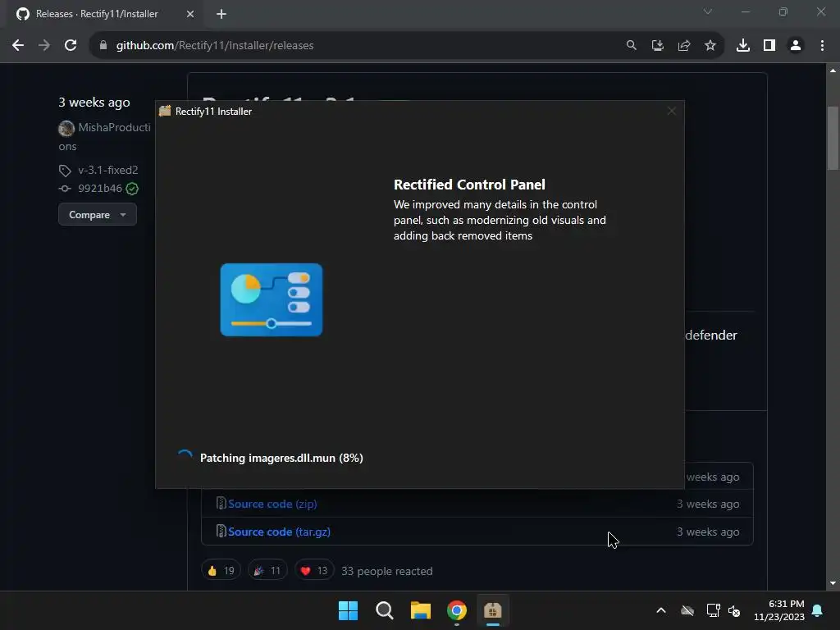Screen dimensions: 840x630
Task: Switch to Chrome on taskbar
Action: (x=456, y=610)
